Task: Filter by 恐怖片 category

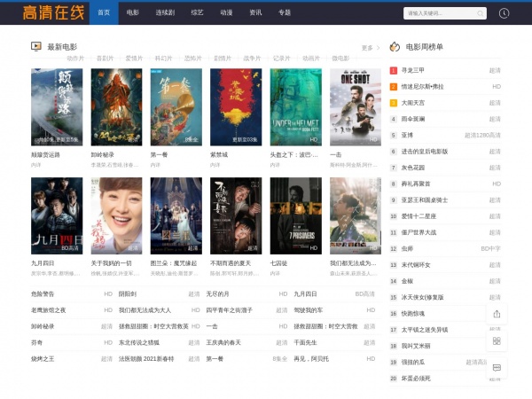Action: [193, 59]
